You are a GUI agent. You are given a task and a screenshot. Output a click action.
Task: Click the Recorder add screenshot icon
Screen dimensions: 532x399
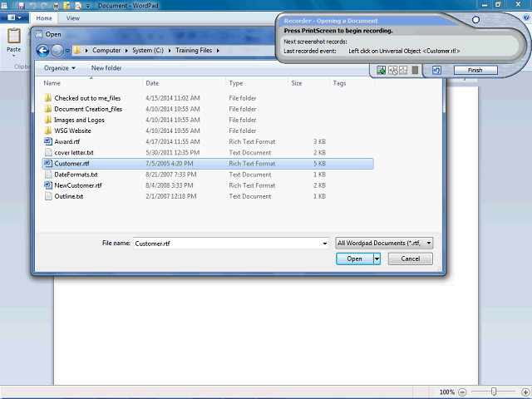381,70
